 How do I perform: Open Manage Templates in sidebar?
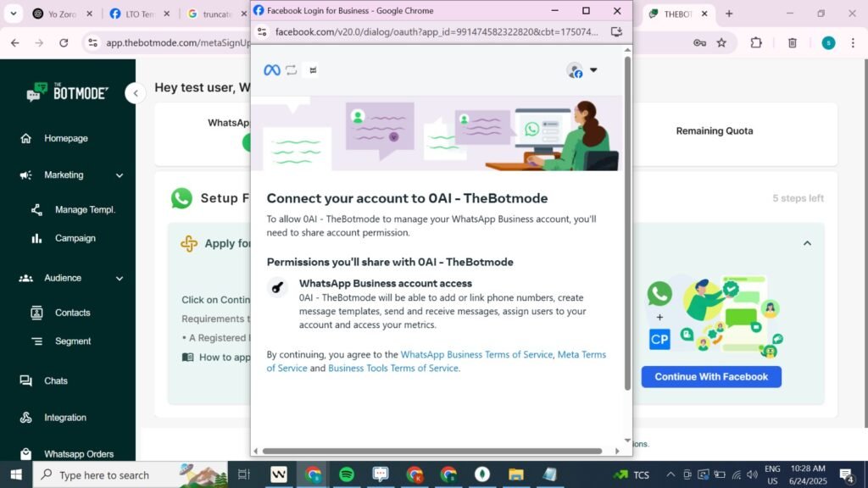click(86, 210)
